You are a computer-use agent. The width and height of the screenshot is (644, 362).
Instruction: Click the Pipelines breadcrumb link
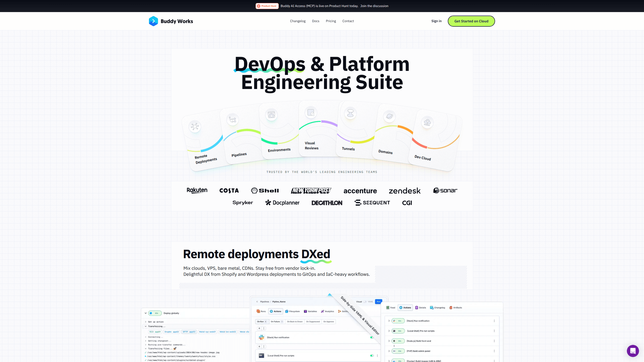click(x=265, y=302)
